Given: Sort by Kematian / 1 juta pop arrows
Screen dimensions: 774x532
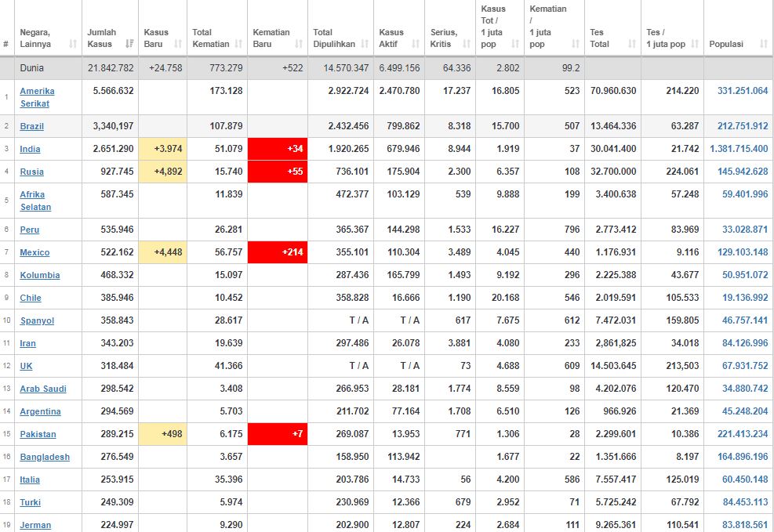Looking at the screenshot, I should 576,44.
